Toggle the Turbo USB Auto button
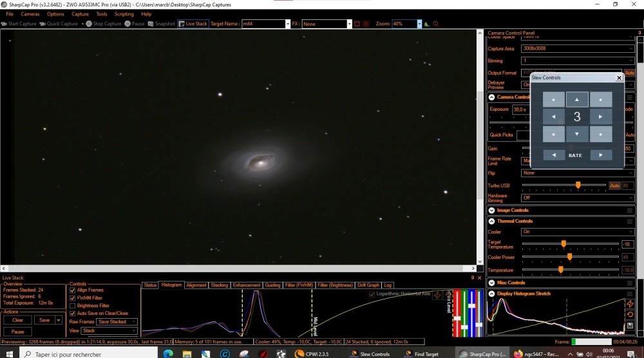Image resolution: width=644 pixels, height=358 pixels. (614, 185)
